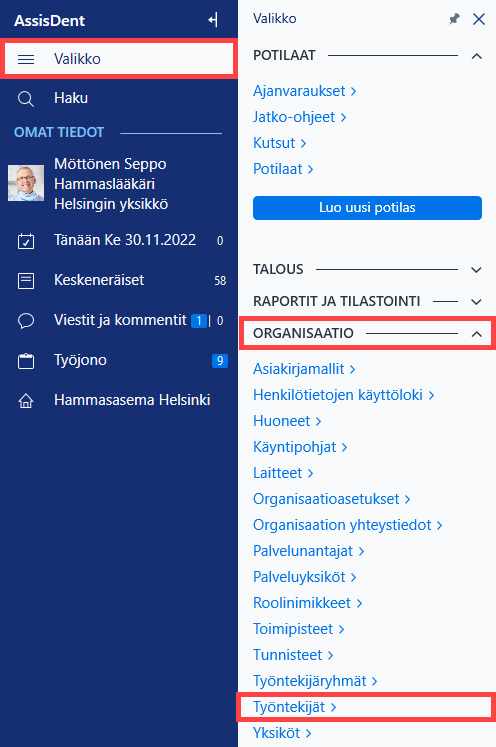Open the Organisaatioasetukset link
Image resolution: width=496 pixels, height=747 pixels.
point(332,499)
